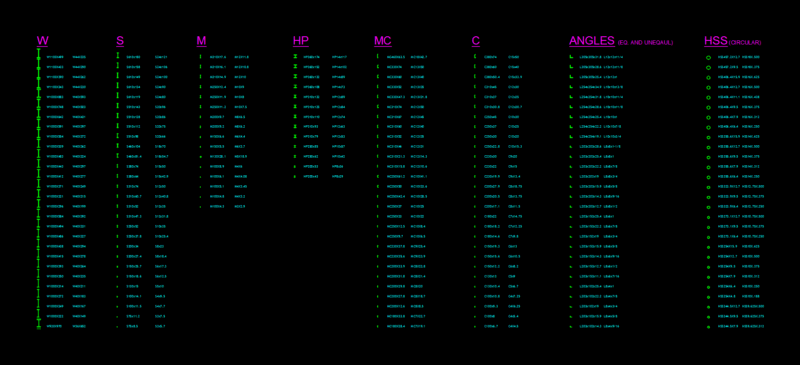This screenshot has width=800, height=365.
Task: Select the C section heading
Action: coord(476,41)
